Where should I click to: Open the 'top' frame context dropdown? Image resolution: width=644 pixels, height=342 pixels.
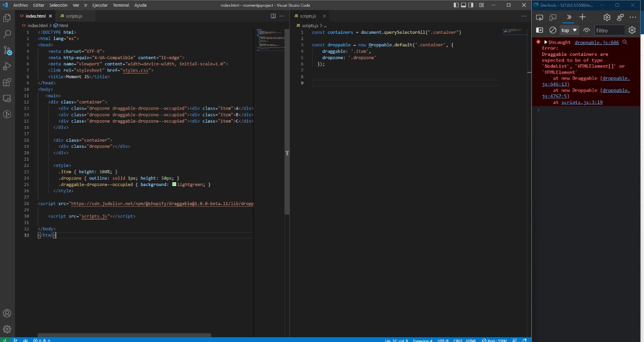pos(568,30)
